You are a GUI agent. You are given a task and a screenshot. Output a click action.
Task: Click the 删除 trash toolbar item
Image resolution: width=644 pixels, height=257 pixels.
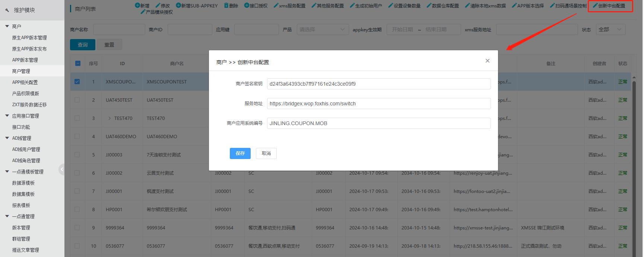pyautogui.click(x=231, y=6)
